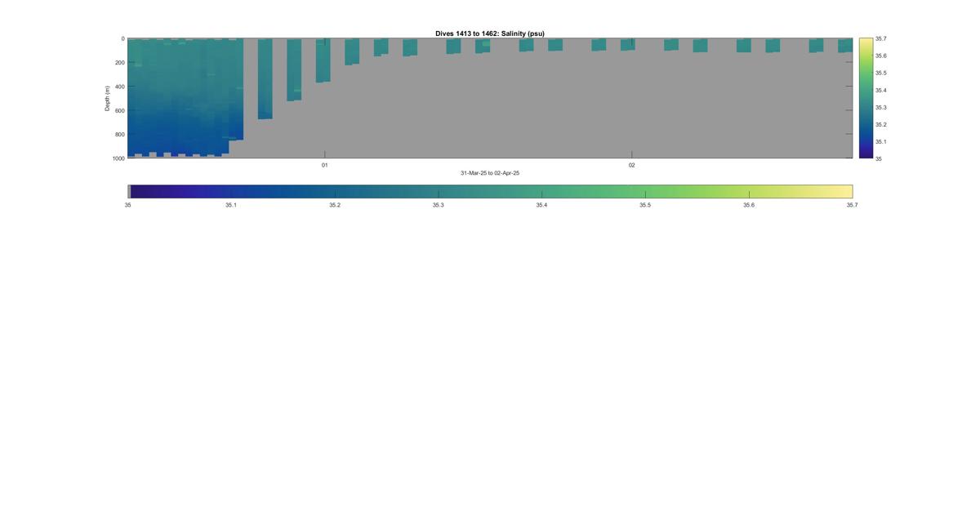The height and width of the screenshot is (508, 980).
Task: Click the 200 depth tick label
Action: (x=120, y=63)
